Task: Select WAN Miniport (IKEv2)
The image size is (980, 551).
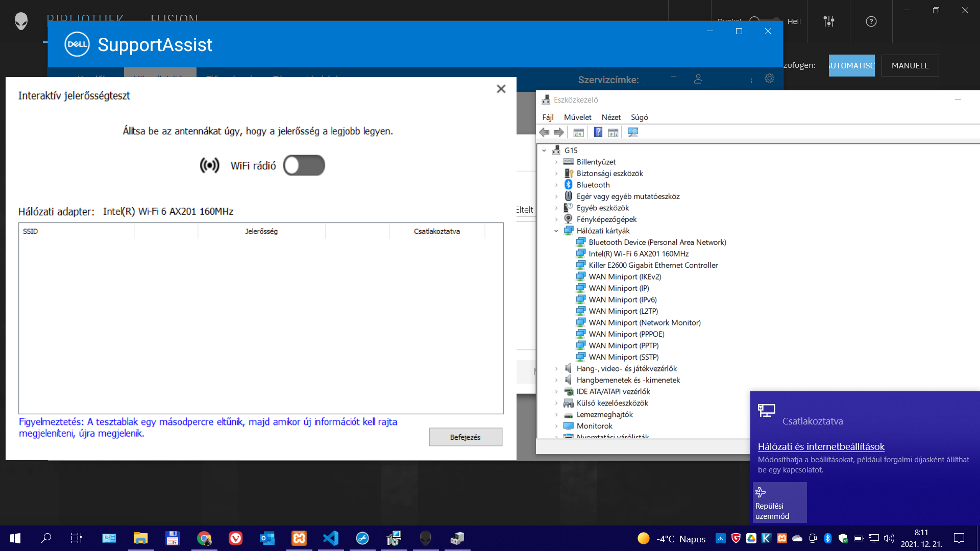Action: (625, 277)
